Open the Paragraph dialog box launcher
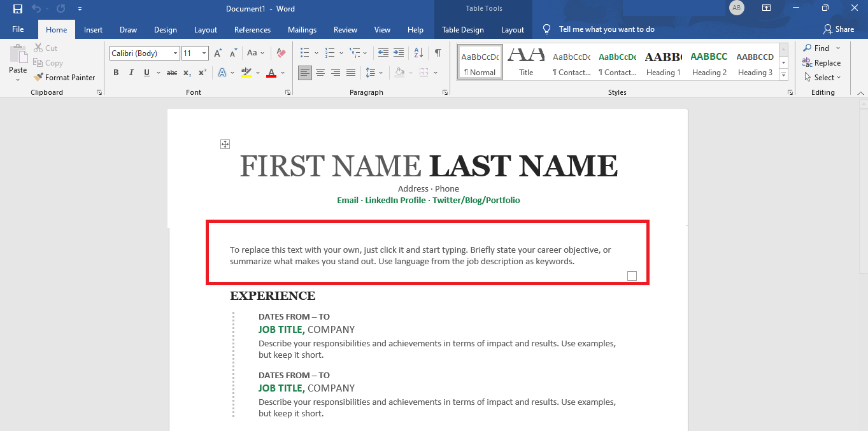This screenshot has width=868, height=431. pos(445,92)
